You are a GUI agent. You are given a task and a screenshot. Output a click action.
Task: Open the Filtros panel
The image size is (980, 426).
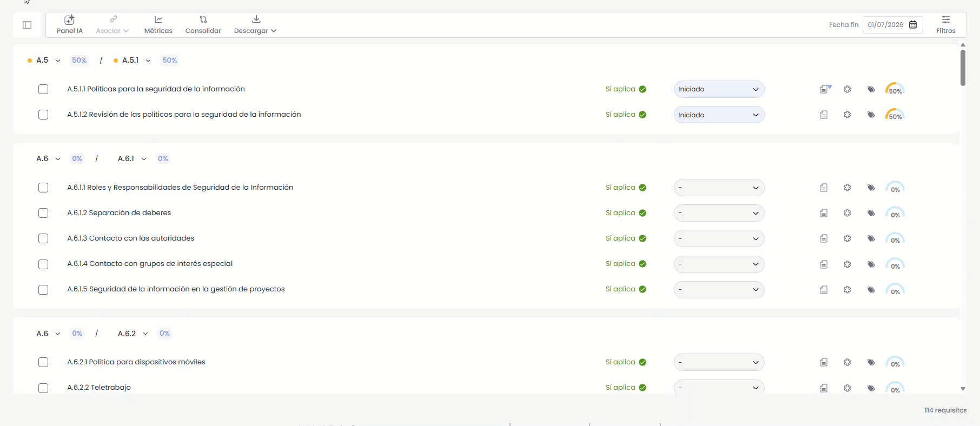coord(945,25)
